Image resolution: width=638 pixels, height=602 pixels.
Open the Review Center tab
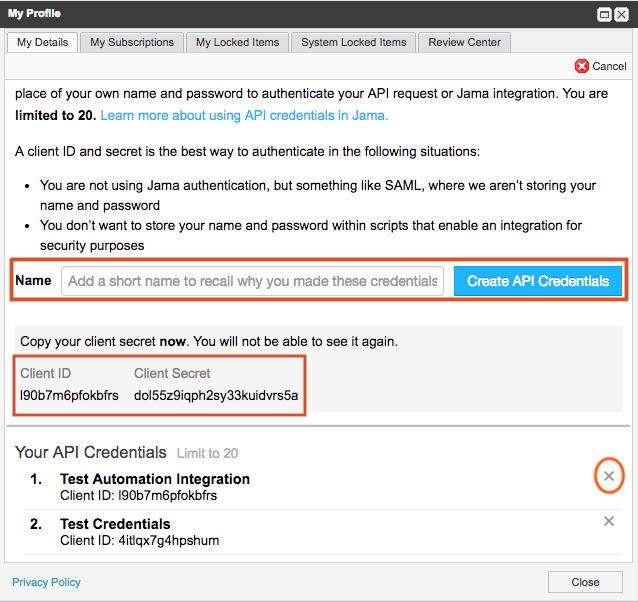coord(464,42)
